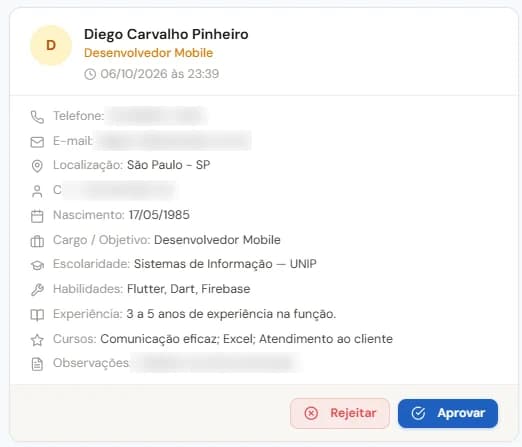Click the location São Paulo – SP
Viewport: 522px width, 447px height.
coord(169,165)
